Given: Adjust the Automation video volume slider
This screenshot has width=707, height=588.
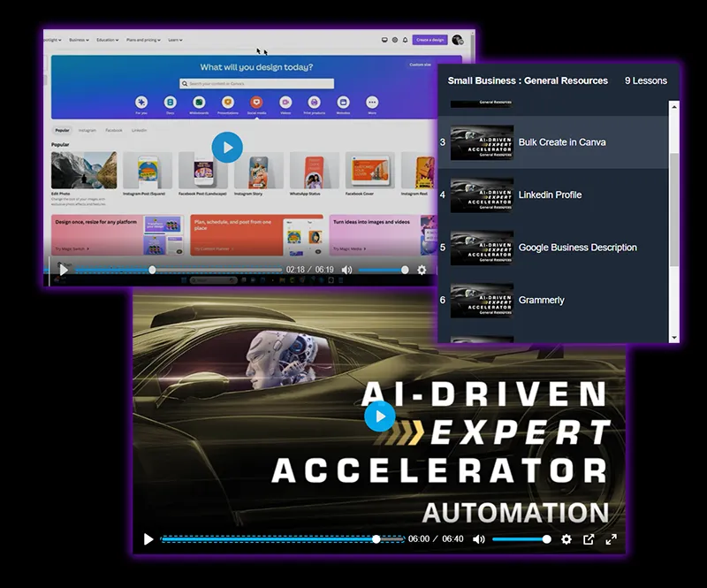Looking at the screenshot, I should click(521, 538).
